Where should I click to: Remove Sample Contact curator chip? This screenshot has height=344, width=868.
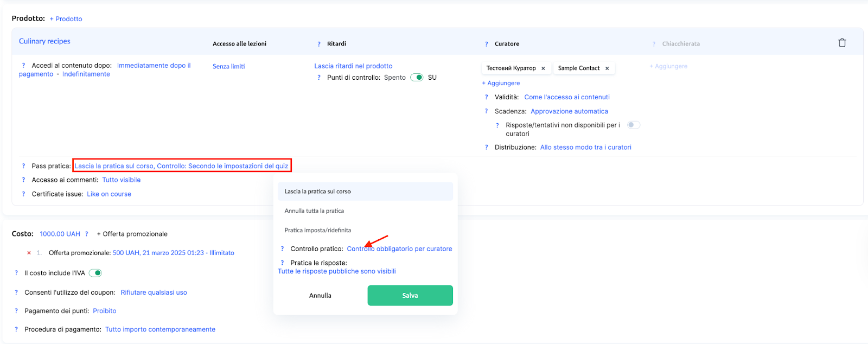coord(607,68)
